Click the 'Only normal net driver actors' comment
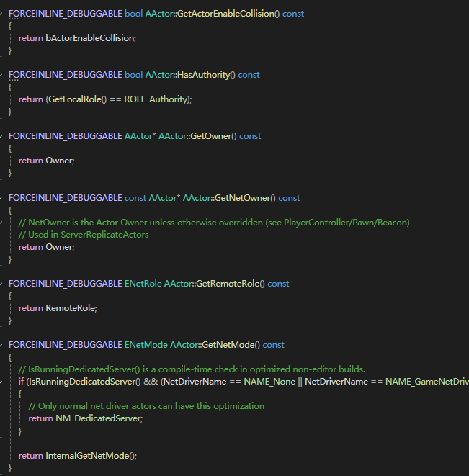 (146, 406)
